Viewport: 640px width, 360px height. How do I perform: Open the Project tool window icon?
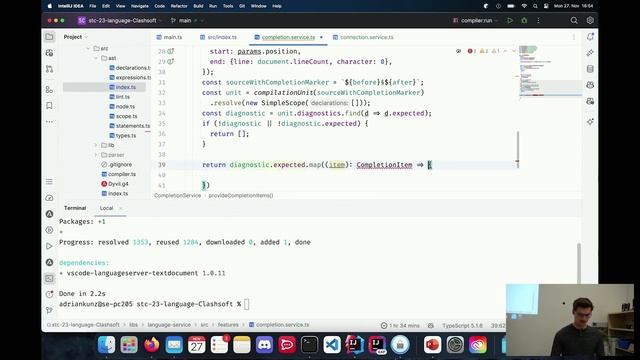point(49,37)
